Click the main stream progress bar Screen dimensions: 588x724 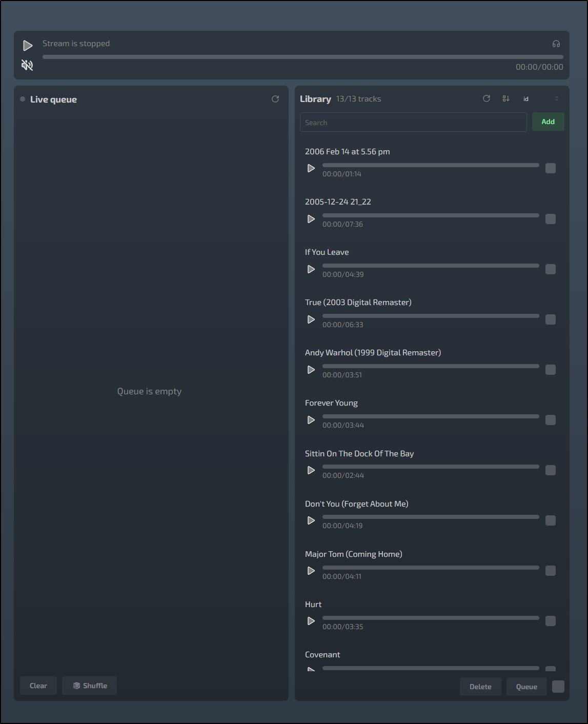(303, 57)
